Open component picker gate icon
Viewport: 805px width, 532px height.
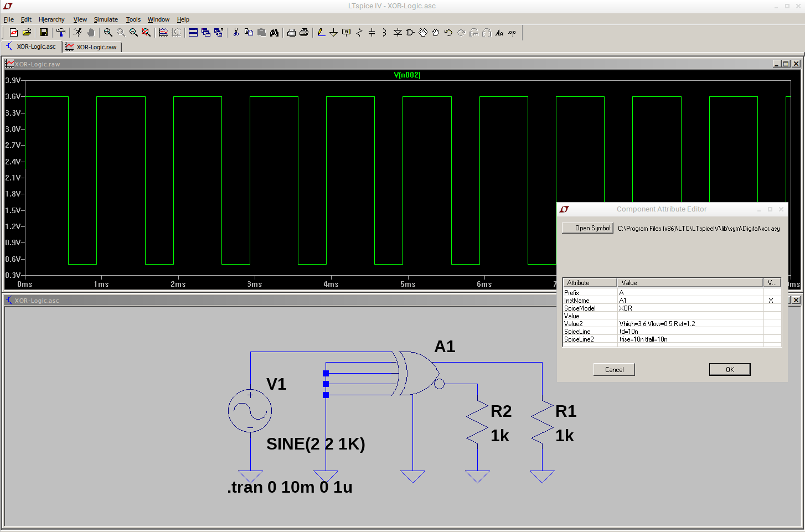(x=410, y=33)
